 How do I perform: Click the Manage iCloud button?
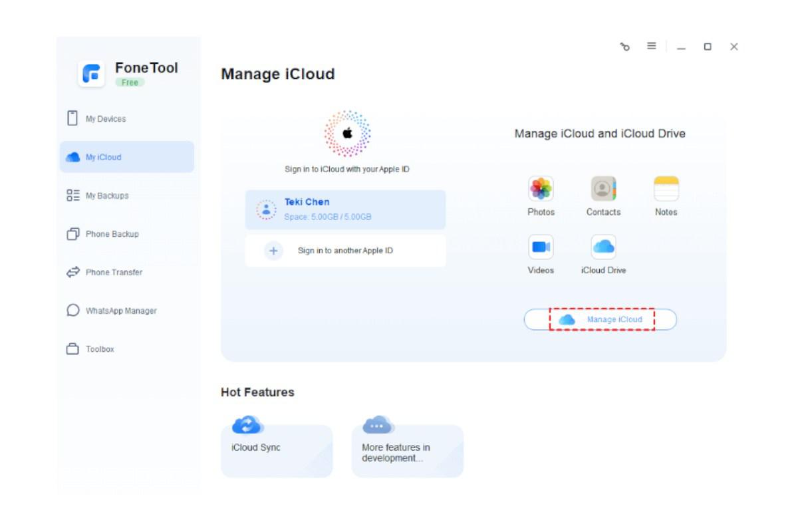point(600,320)
